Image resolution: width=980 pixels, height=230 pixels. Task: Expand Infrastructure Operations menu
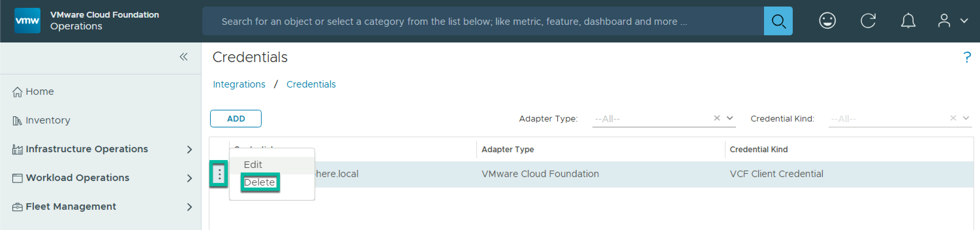[x=190, y=149]
